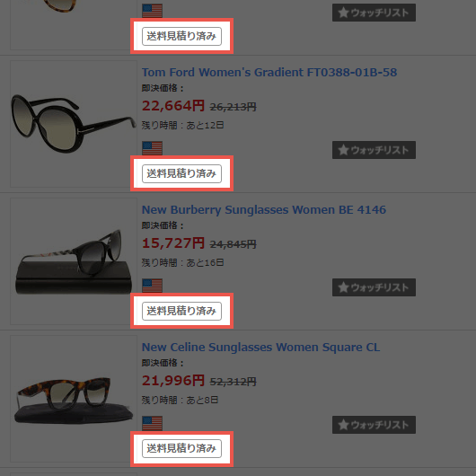
Task: Click the US flag icon under Burberry listing
Action: [152, 286]
